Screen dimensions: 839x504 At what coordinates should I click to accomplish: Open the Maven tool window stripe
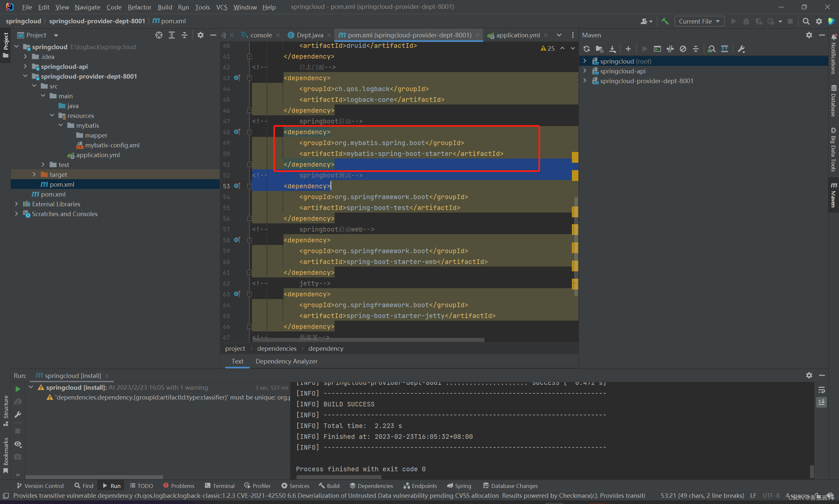[x=833, y=195]
